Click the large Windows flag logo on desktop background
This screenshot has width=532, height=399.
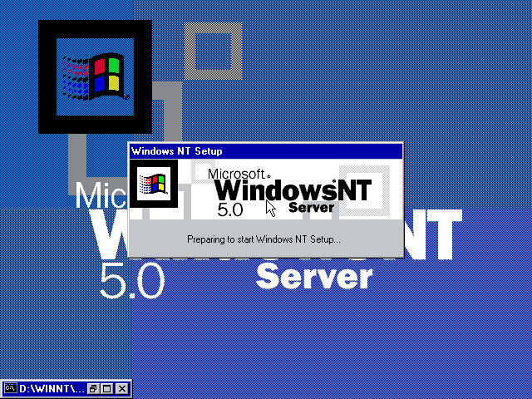[x=95, y=76]
